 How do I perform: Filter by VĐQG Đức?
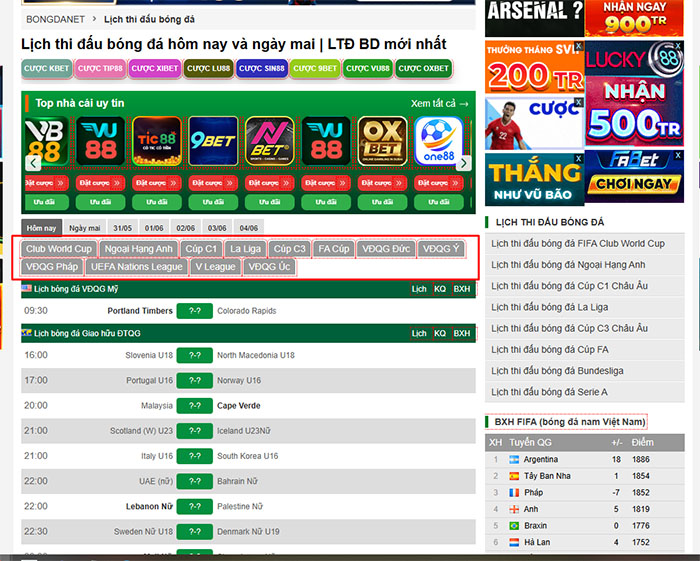point(386,249)
